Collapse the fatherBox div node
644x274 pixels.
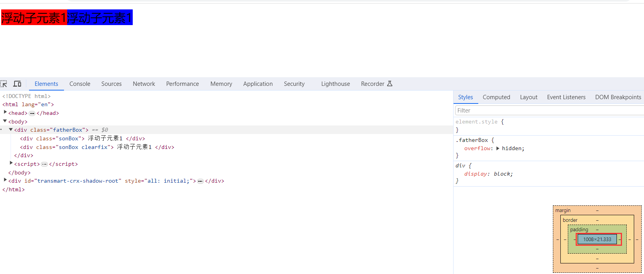coord(11,130)
